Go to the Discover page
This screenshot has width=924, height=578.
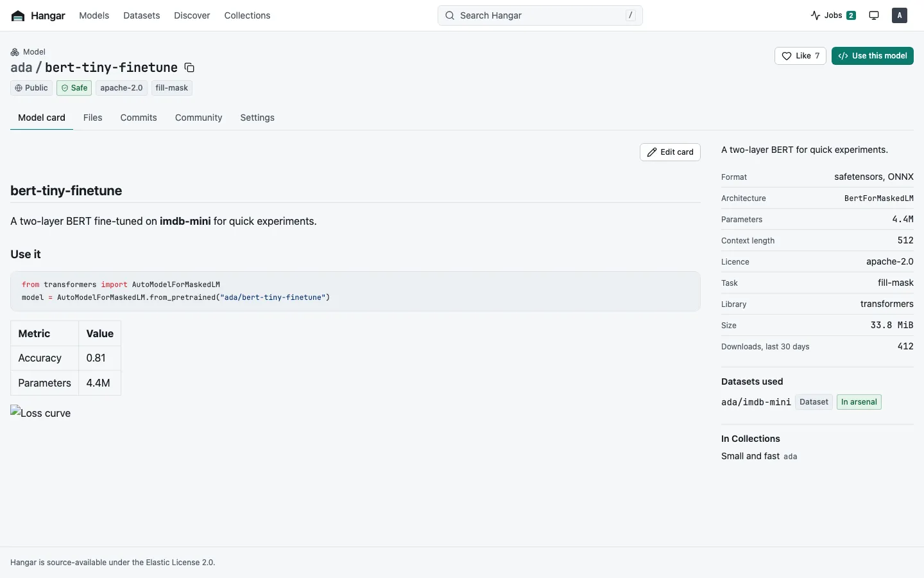pos(192,15)
